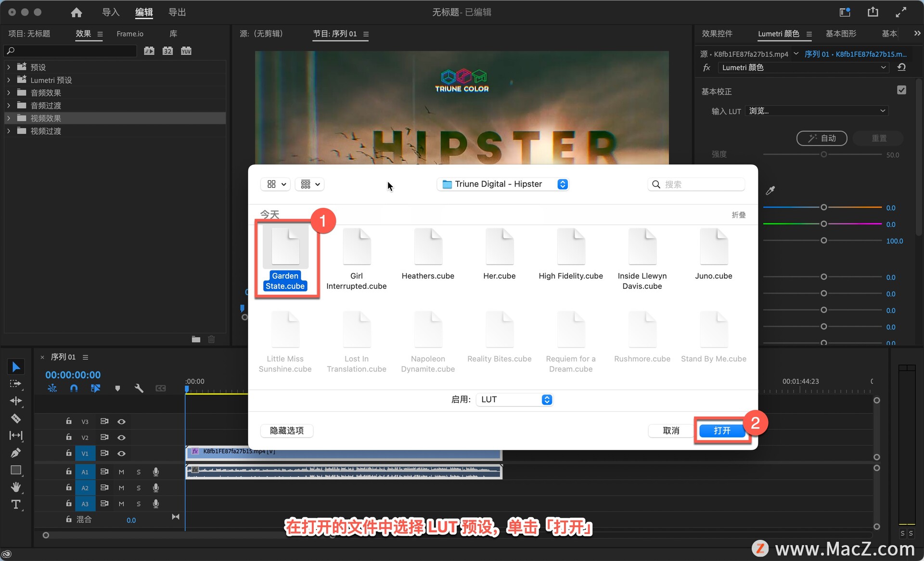Open timeline display settings wrench
924x561 pixels.
(139, 388)
